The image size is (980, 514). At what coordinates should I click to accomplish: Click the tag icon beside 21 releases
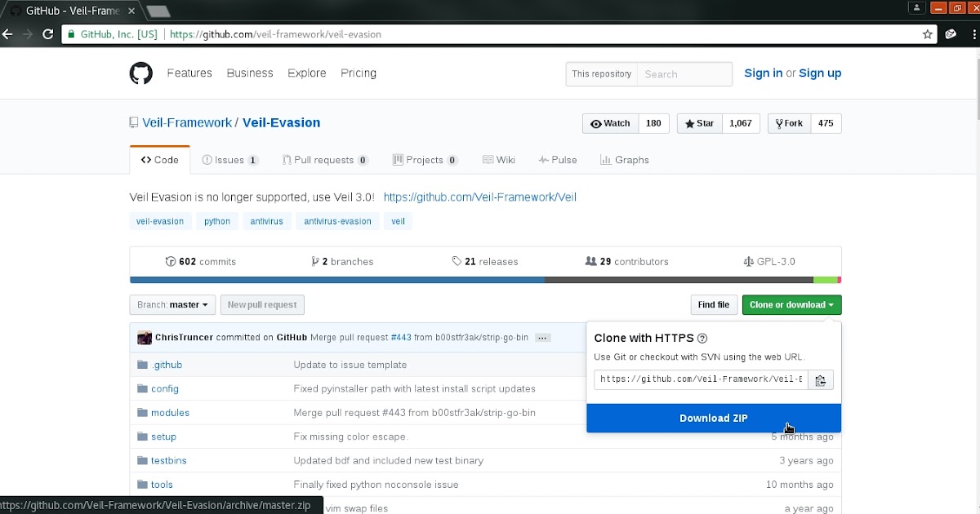pyautogui.click(x=457, y=260)
